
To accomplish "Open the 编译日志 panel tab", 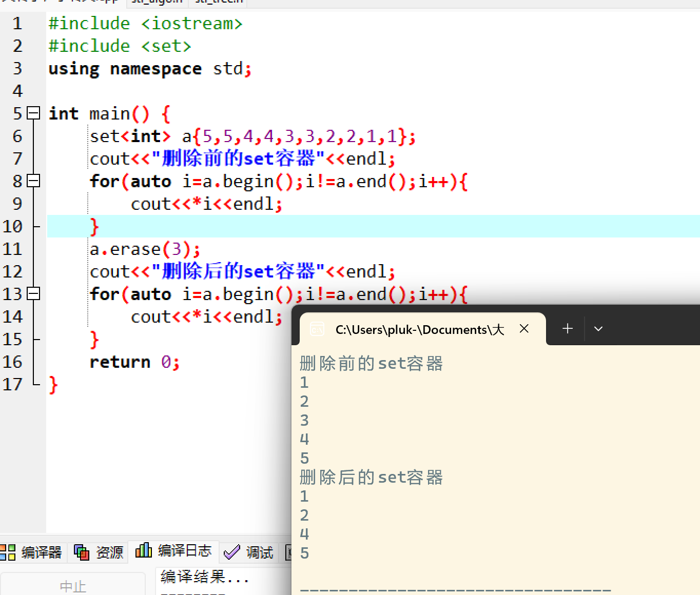I will [x=186, y=550].
